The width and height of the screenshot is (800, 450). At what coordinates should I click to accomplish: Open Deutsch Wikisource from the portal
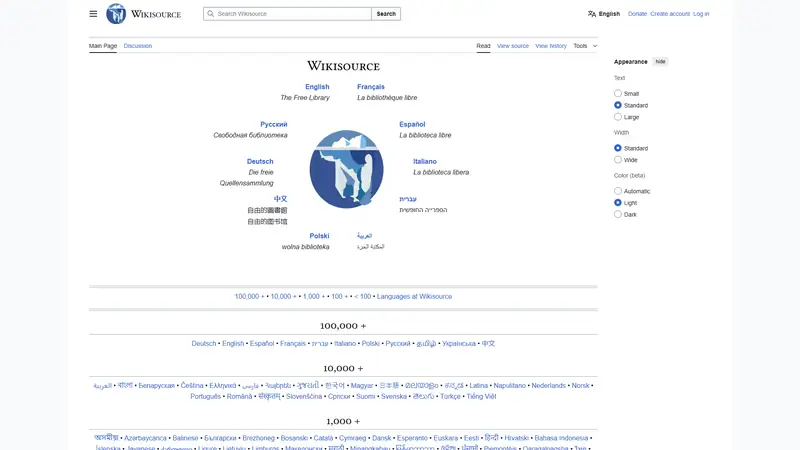260,161
